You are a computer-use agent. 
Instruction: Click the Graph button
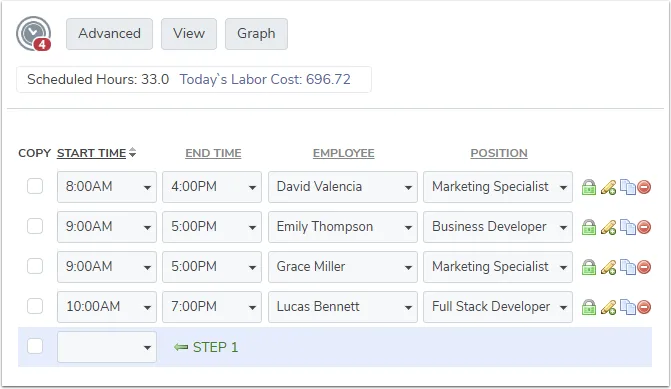pos(256,34)
